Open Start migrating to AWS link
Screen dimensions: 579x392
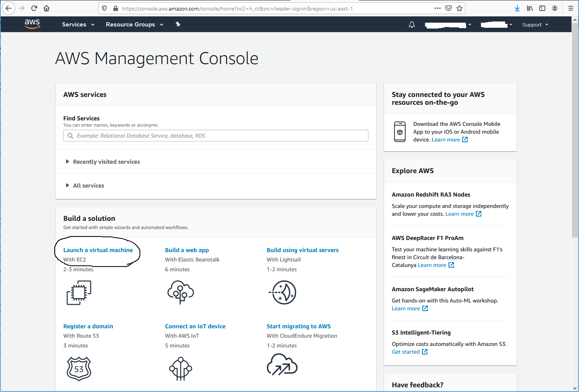[x=298, y=326]
